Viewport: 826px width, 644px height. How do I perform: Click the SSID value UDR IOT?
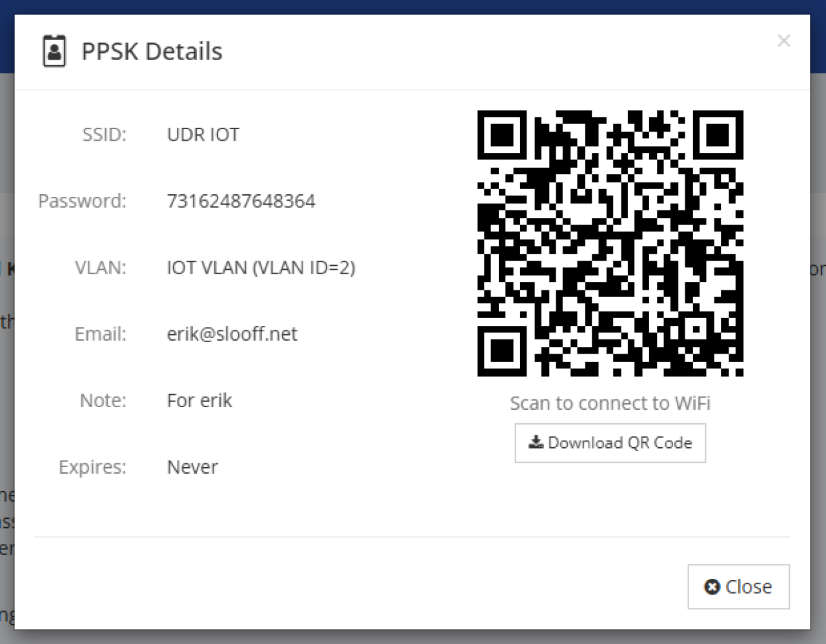click(x=203, y=134)
